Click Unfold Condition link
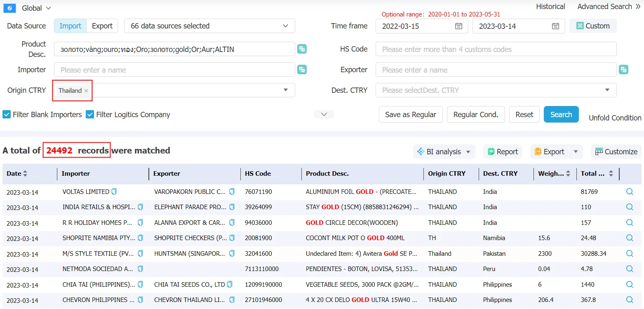The width and height of the screenshot is (644, 309). (615, 118)
